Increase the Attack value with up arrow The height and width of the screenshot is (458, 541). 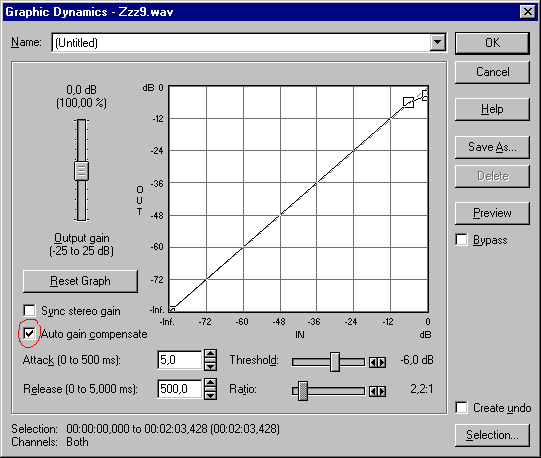(x=210, y=354)
